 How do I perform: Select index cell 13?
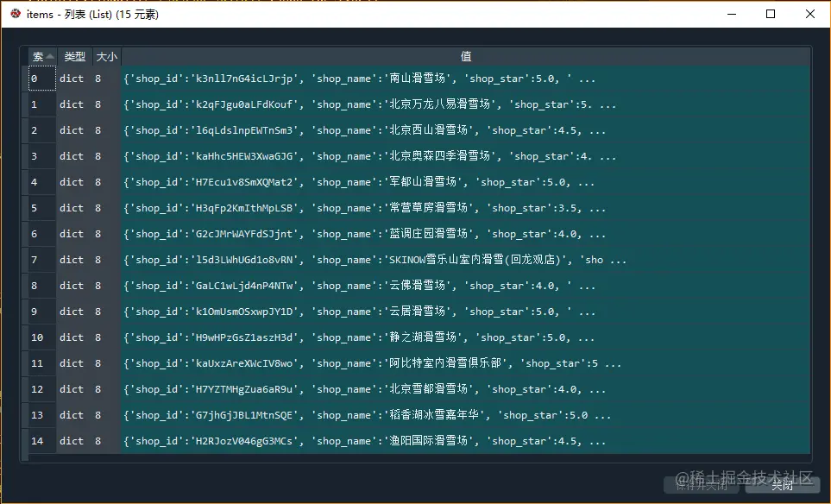(x=42, y=415)
